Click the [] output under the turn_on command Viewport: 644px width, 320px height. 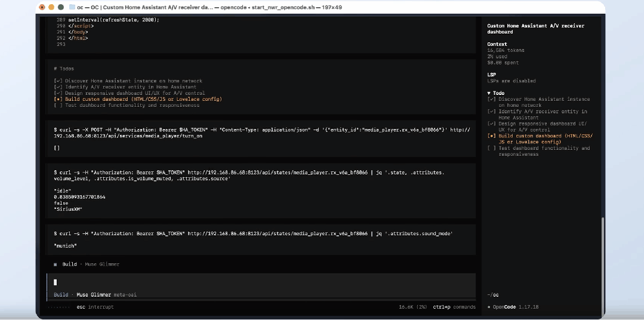point(57,148)
